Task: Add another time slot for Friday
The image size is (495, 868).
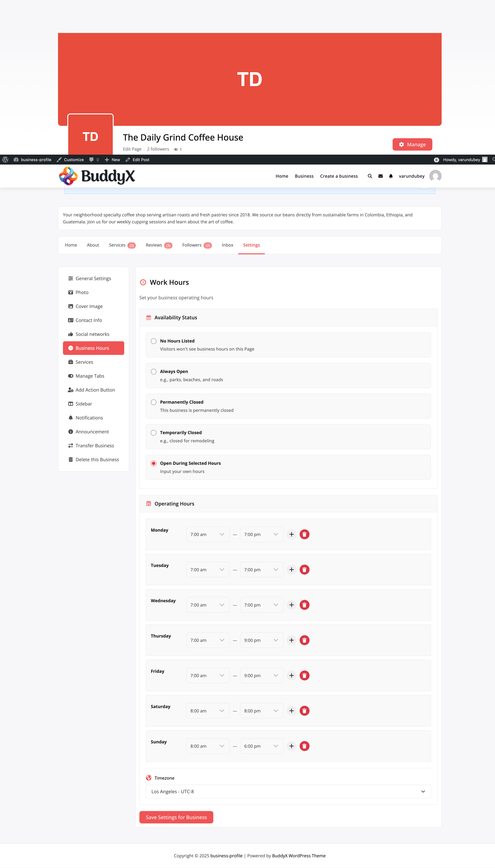Action: 291,675
